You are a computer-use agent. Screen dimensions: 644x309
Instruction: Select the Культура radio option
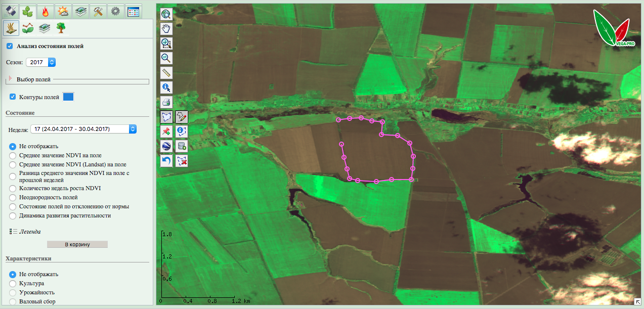tap(13, 283)
